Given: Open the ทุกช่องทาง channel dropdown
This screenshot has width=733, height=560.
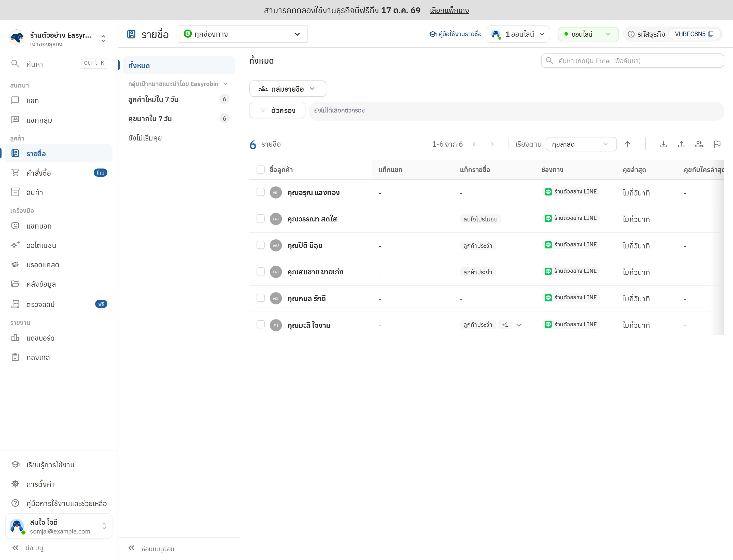Looking at the screenshot, I should pos(242,34).
